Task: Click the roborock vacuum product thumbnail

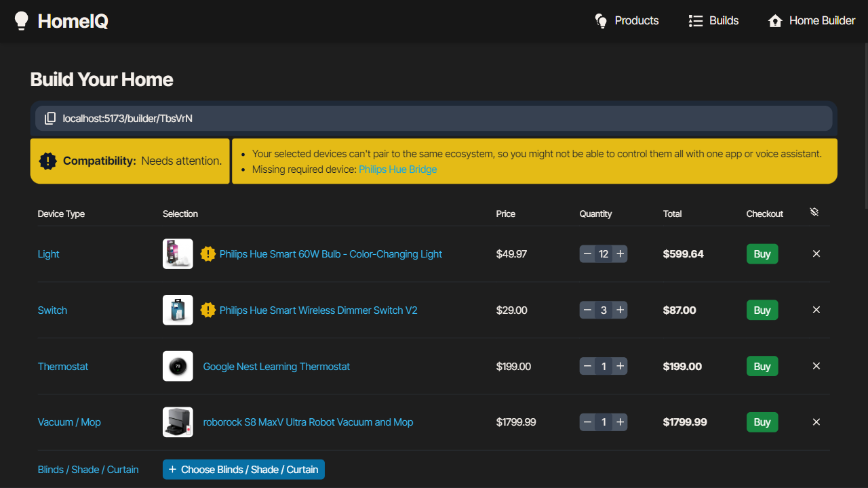Action: (x=178, y=422)
